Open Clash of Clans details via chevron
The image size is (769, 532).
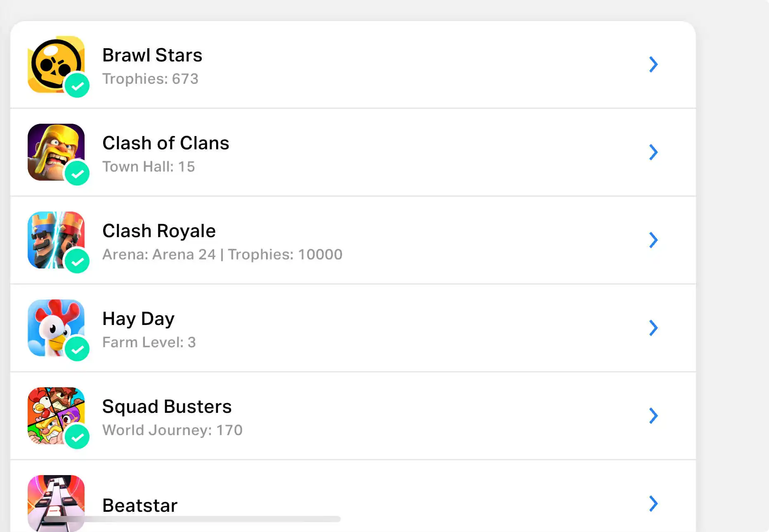[653, 152]
